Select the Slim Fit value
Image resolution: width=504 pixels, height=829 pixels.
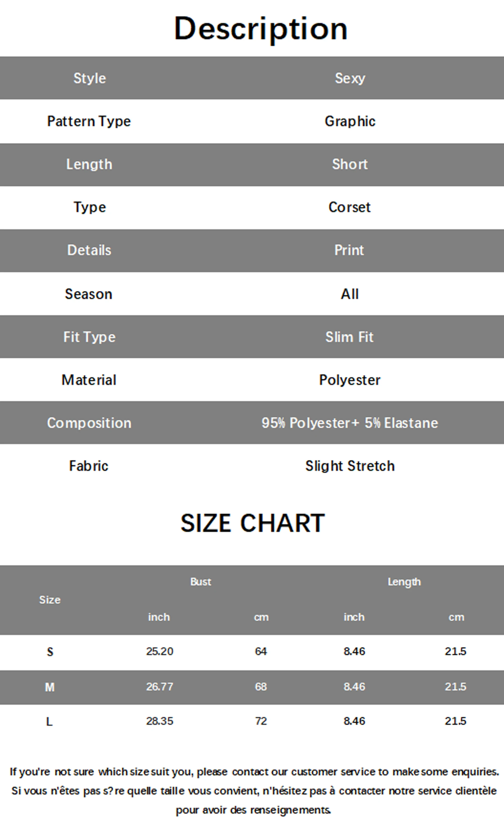click(x=349, y=337)
